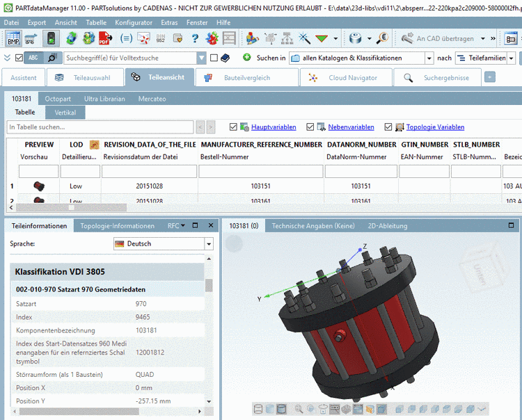
Task: Open the 2D-Ableitung tab
Action: tap(388, 226)
